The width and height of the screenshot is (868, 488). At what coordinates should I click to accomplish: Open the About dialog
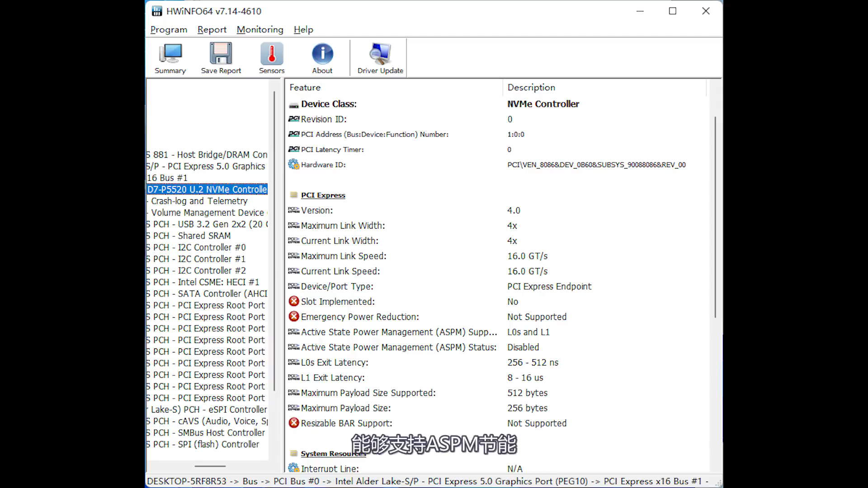(322, 58)
